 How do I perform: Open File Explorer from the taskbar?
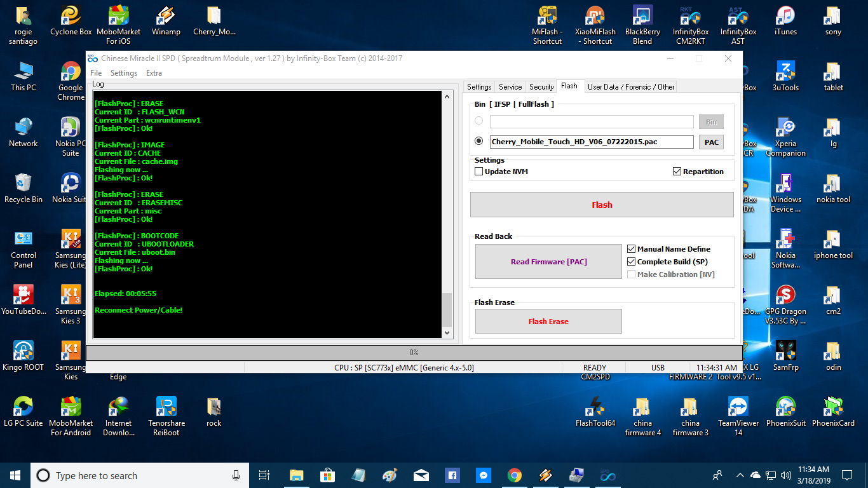tap(296, 475)
